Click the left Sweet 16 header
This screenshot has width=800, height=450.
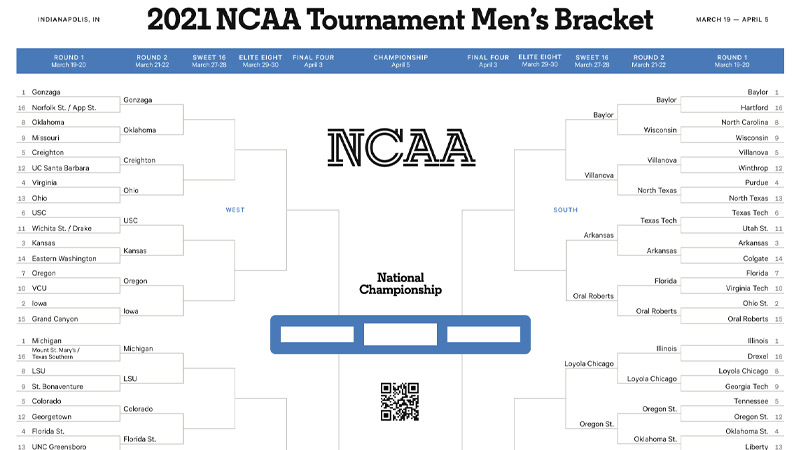coord(209,61)
